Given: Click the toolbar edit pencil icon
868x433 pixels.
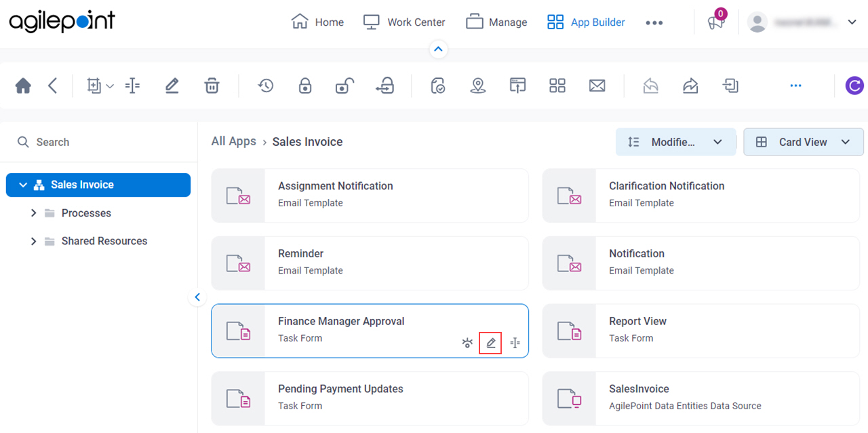Looking at the screenshot, I should (x=172, y=86).
